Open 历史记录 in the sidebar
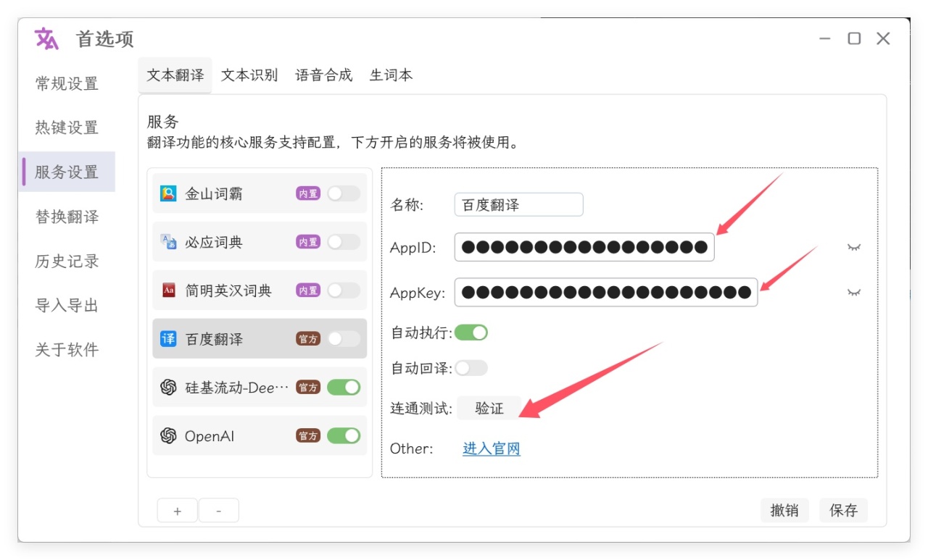 67,262
